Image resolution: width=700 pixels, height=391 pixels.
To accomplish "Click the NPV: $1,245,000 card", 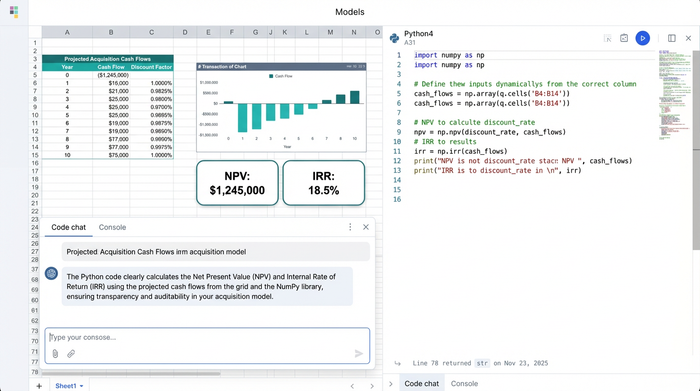I will 237,183.
